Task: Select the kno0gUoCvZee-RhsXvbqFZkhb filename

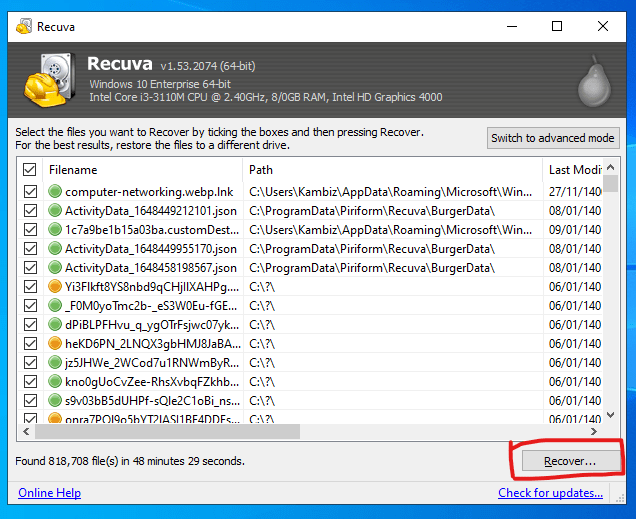Action: tap(152, 382)
